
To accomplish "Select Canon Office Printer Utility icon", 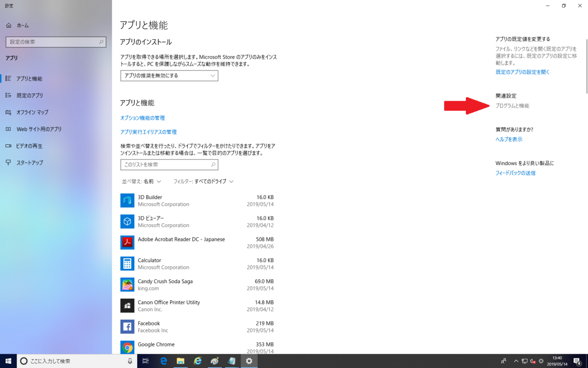I will [127, 306].
